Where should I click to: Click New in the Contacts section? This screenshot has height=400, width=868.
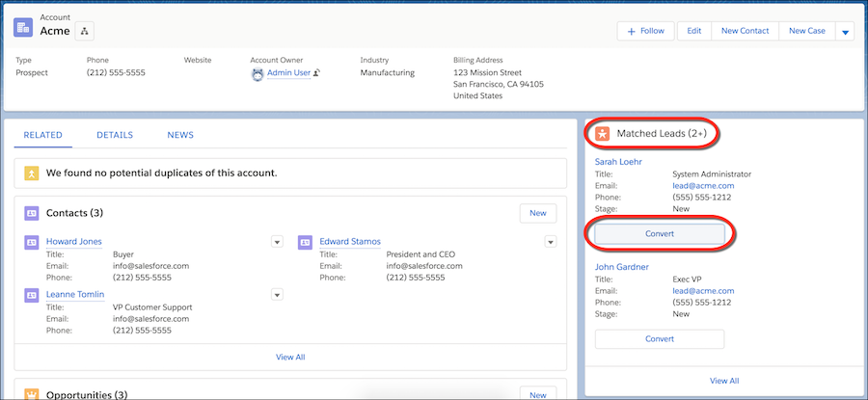(x=538, y=213)
